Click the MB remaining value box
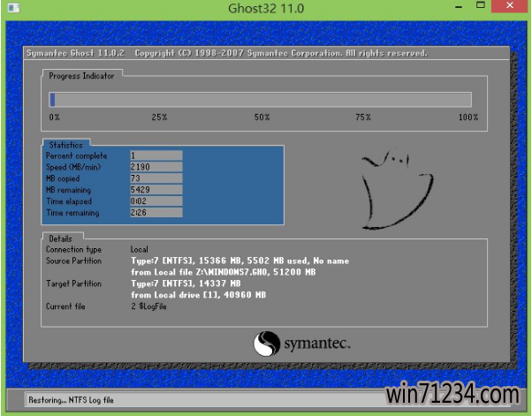 tap(156, 190)
